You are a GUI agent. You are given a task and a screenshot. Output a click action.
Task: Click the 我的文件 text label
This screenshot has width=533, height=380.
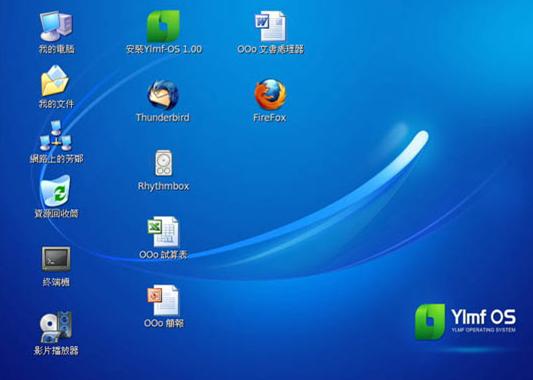[x=56, y=104]
